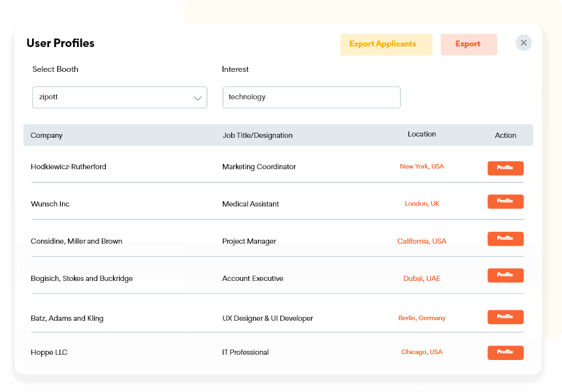Sort by the Company column header
The height and width of the screenshot is (392, 562).
46,135
